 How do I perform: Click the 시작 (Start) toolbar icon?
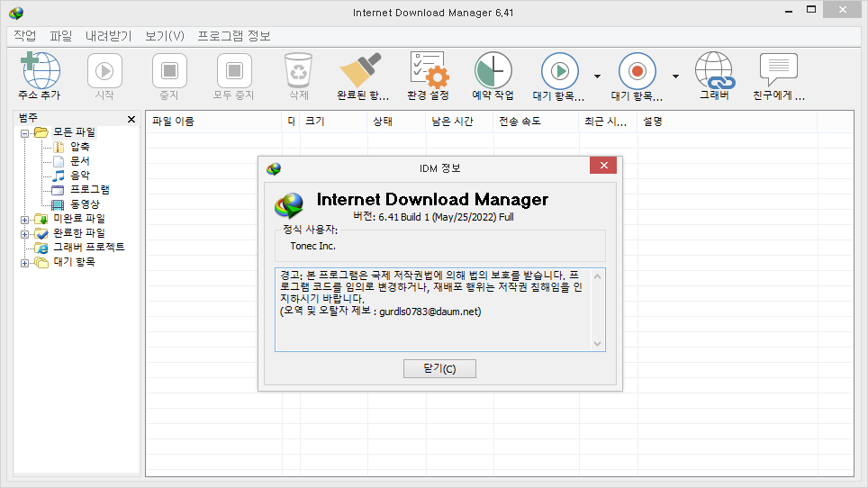click(104, 70)
